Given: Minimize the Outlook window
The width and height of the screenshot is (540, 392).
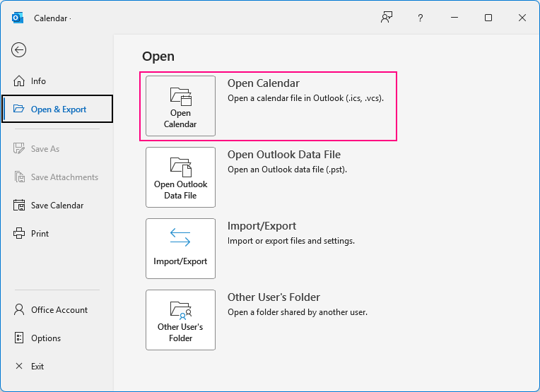Looking at the screenshot, I should point(454,18).
